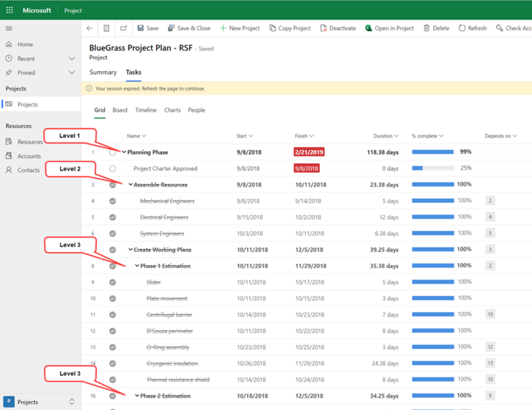Open Resources item in the sidebar

[30, 142]
